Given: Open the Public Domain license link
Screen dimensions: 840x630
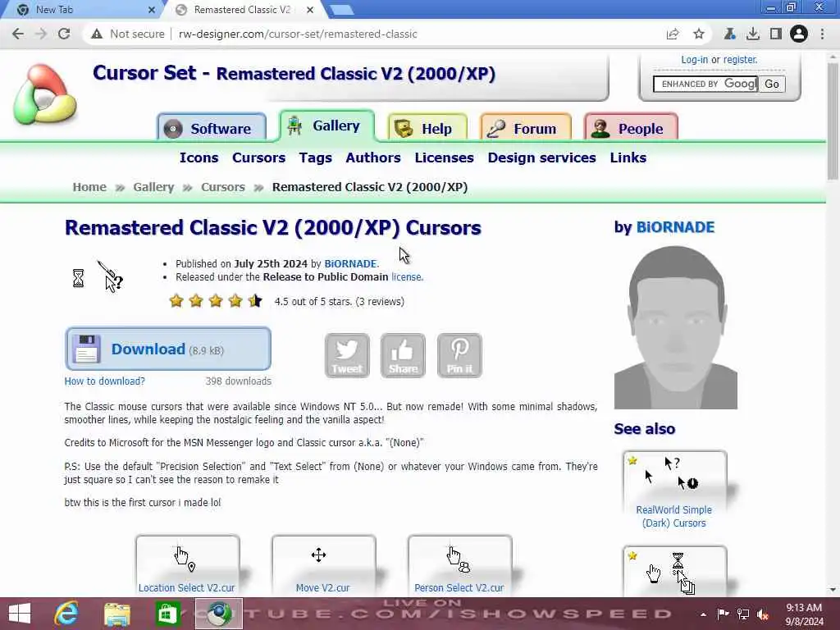Looking at the screenshot, I should click(406, 277).
